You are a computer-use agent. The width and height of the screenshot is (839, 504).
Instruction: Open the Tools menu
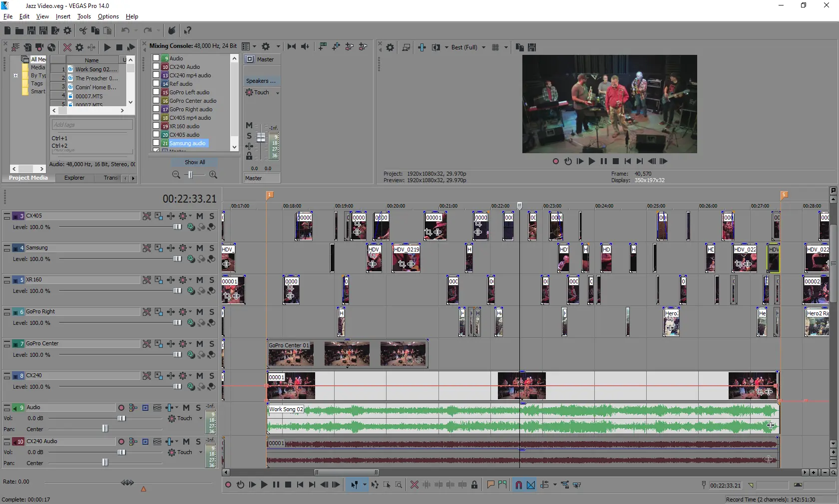pyautogui.click(x=84, y=16)
